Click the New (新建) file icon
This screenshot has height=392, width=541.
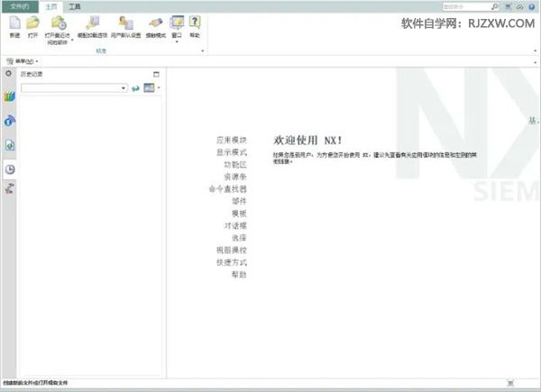pos(14,23)
